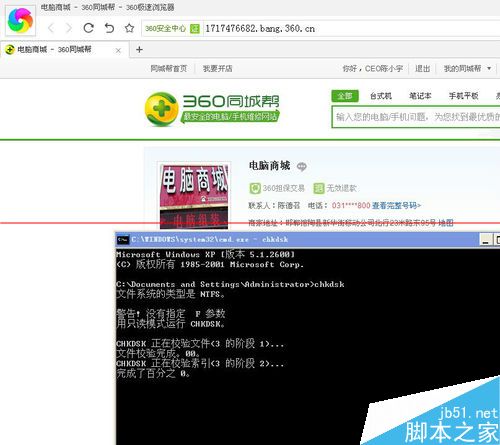The height and width of the screenshot is (445, 500).
Task: Click the line 文件系统的类型是 NTFS in console
Action: point(171,294)
